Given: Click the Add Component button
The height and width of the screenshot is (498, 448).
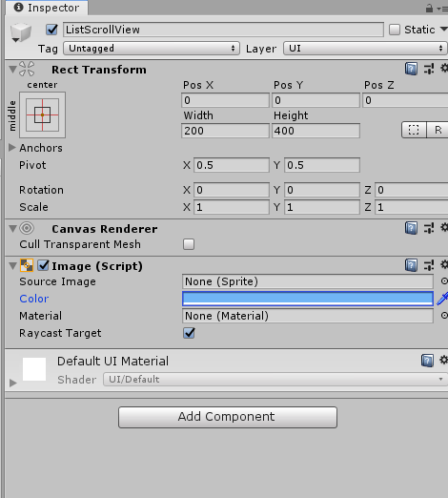Looking at the screenshot, I should click(228, 417).
